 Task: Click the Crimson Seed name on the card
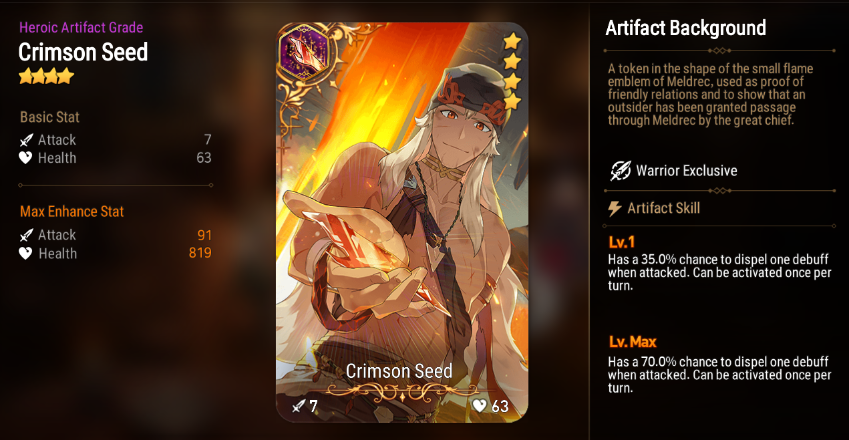click(399, 371)
